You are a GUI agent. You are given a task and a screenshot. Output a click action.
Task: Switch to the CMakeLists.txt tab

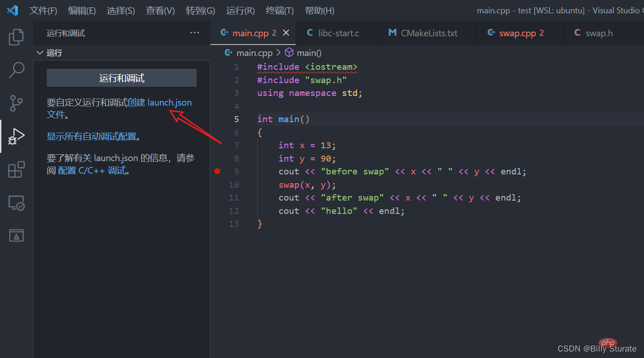(429, 33)
